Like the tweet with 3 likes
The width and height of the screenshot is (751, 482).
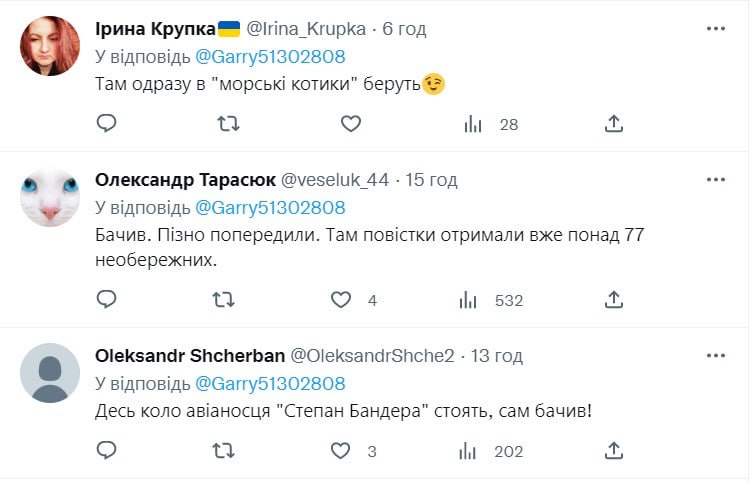pos(342,451)
